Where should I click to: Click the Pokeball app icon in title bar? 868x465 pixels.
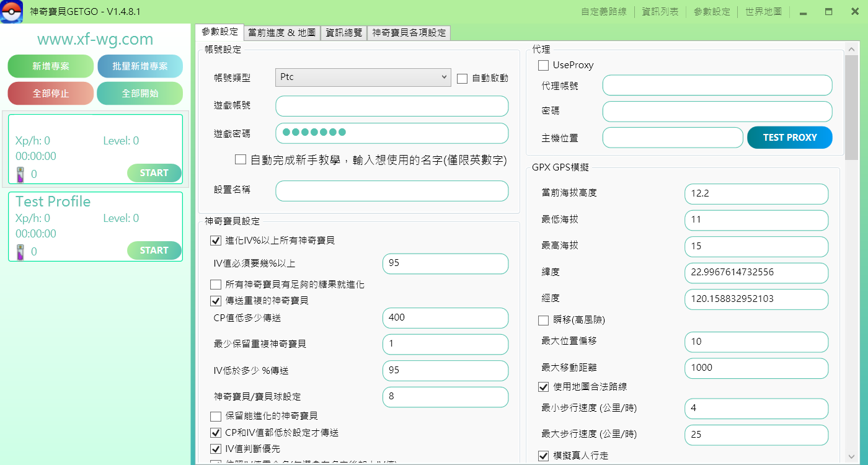coord(12,11)
